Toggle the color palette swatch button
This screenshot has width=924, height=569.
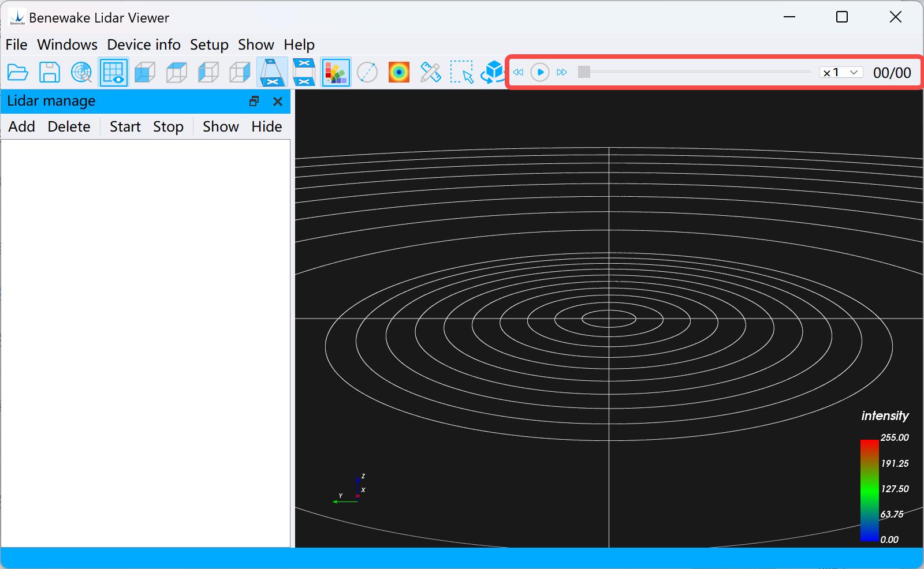(336, 73)
